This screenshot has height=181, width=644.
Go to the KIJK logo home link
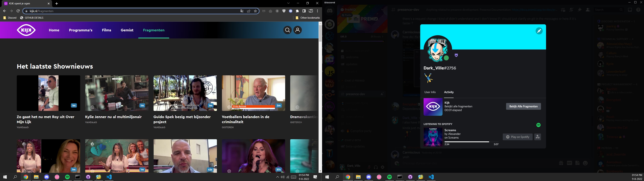[x=26, y=30]
